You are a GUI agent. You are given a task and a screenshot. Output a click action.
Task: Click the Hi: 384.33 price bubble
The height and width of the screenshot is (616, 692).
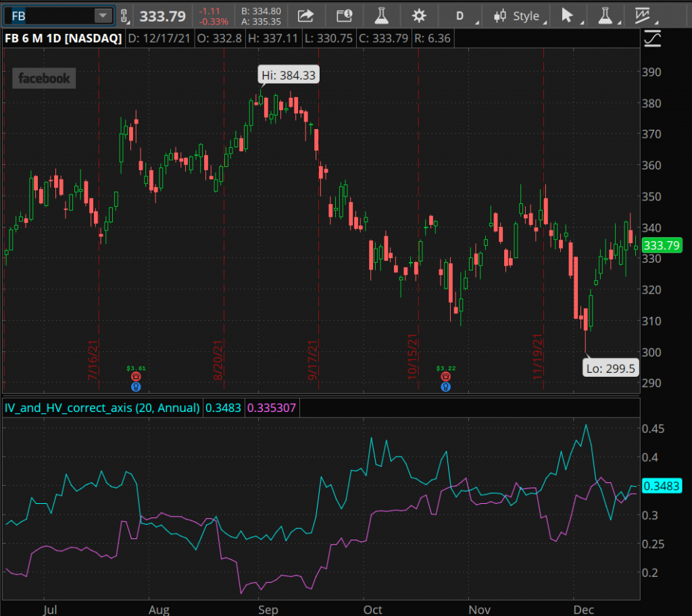coord(288,75)
